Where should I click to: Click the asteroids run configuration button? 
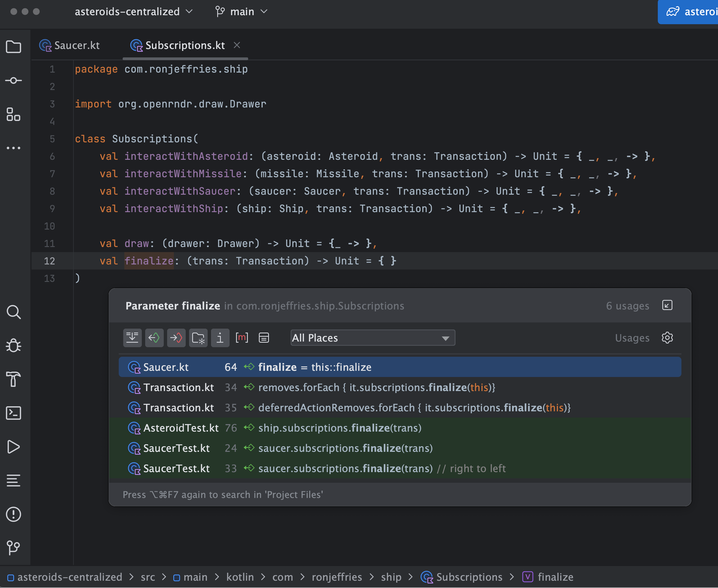pos(688,12)
